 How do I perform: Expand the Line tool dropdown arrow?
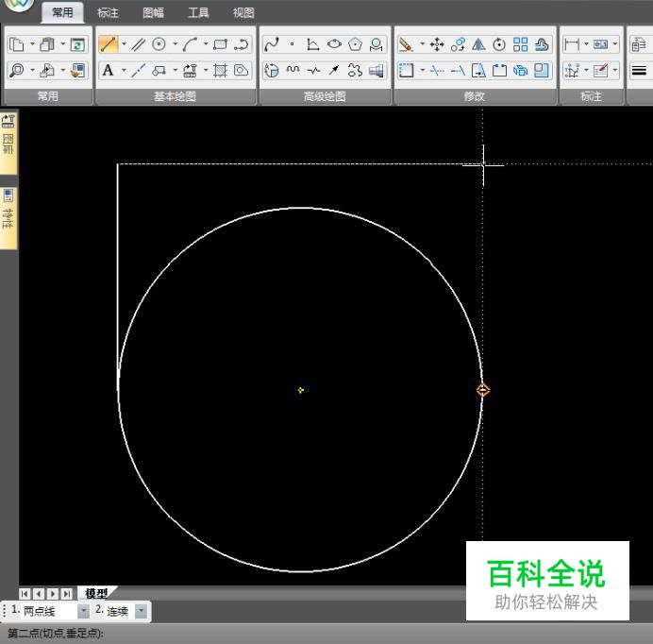(x=124, y=44)
